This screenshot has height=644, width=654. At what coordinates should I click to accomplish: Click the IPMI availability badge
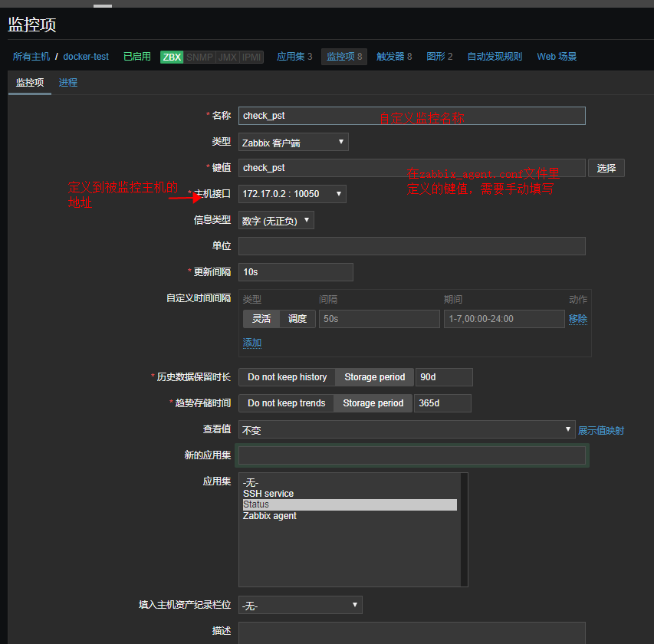[251, 58]
